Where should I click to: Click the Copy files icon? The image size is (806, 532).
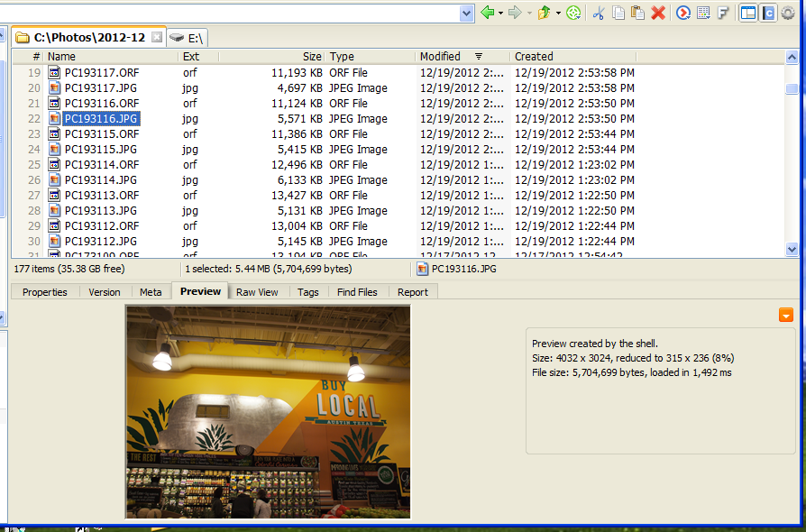click(x=619, y=13)
